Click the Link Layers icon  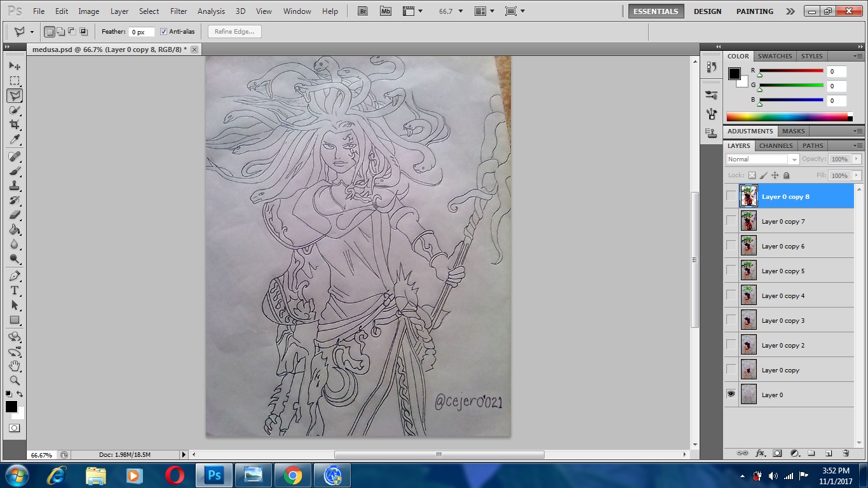(x=742, y=453)
